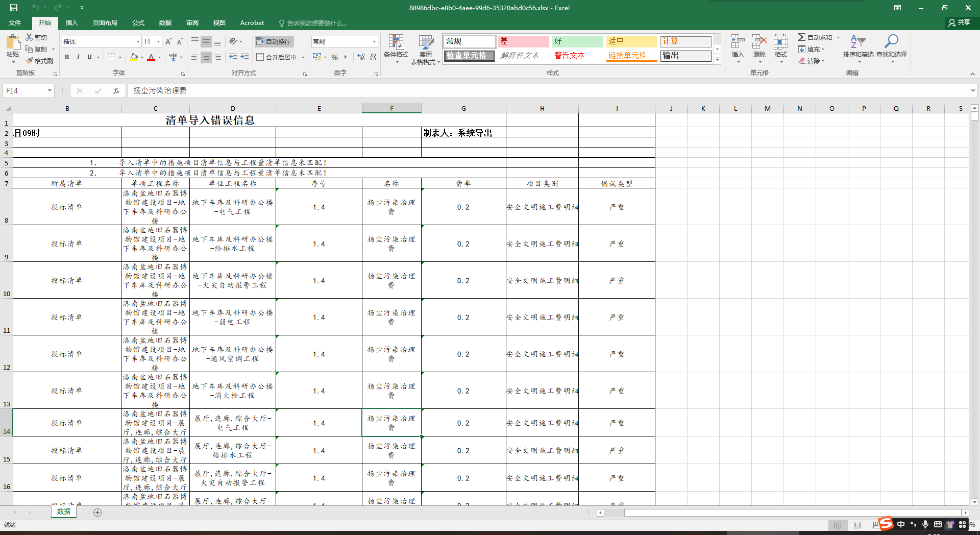
Task: Switch to the 页面布局 ribbon tab
Action: pyautogui.click(x=105, y=23)
